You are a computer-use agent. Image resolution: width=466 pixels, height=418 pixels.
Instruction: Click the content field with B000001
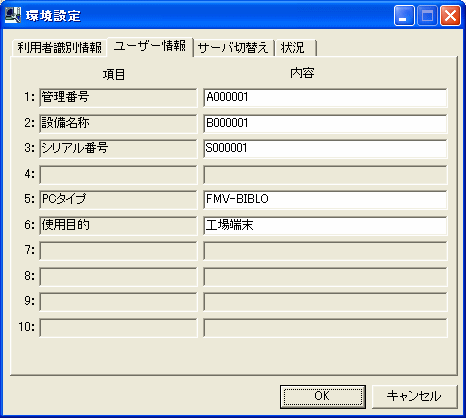pos(325,123)
